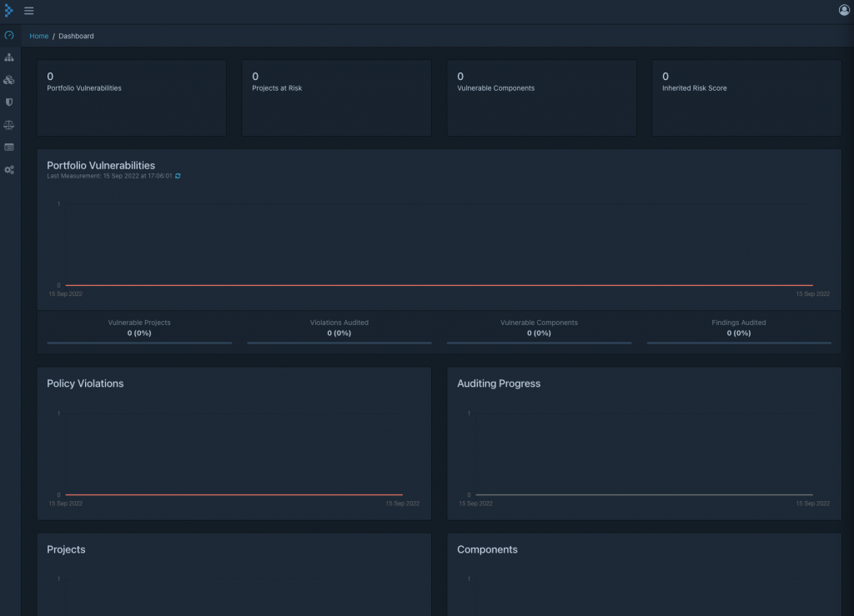
Task: Click the Vulnerable Projects progress bar
Action: 139,343
